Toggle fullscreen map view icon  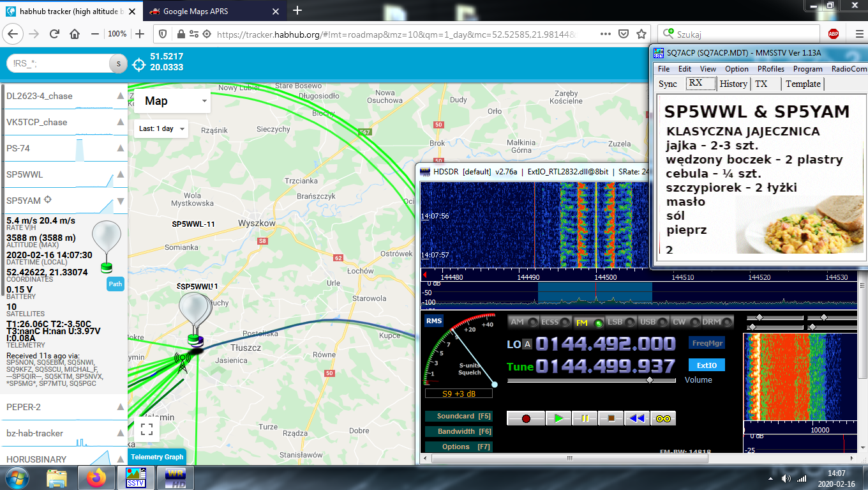pyautogui.click(x=146, y=429)
